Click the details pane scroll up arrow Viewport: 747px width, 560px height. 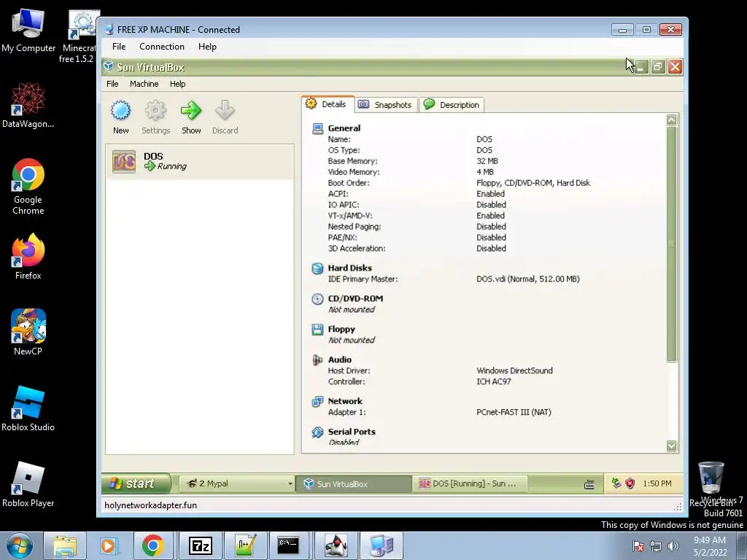point(672,120)
